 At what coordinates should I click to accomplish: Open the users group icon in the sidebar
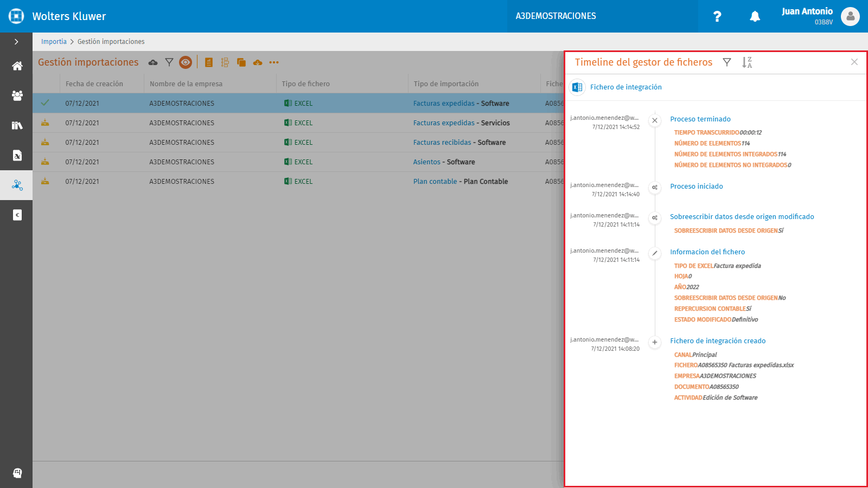(x=17, y=95)
